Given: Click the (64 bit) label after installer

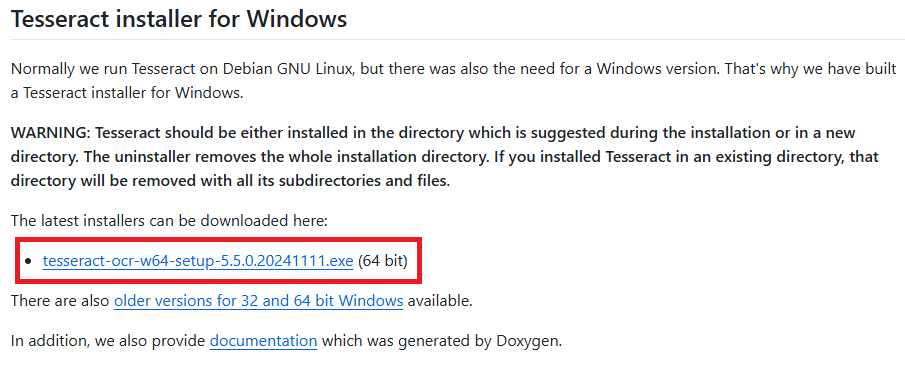Looking at the screenshot, I should point(383,261).
